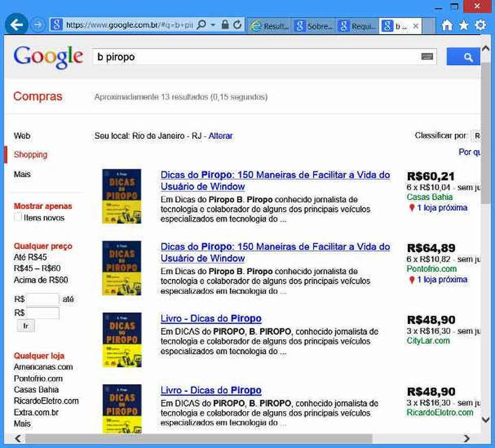
Task: Click Casas Bahia seller under R$60,21
Action: pos(429,197)
